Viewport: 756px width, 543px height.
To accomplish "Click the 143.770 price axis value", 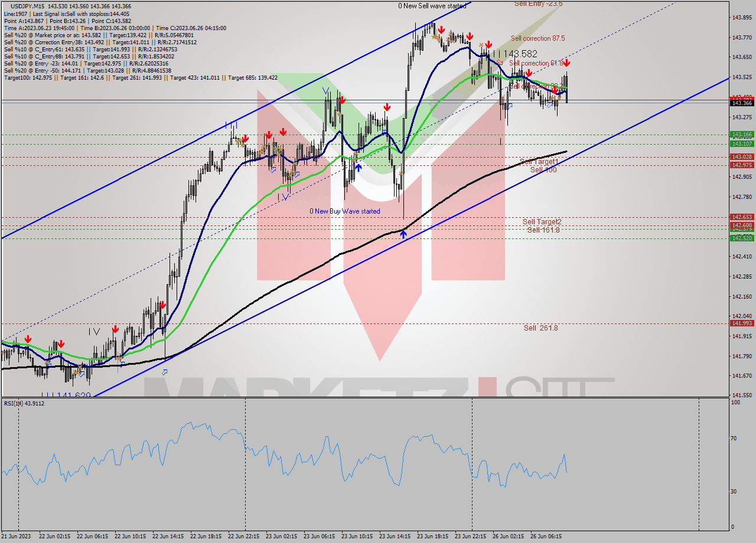I will pos(742,38).
